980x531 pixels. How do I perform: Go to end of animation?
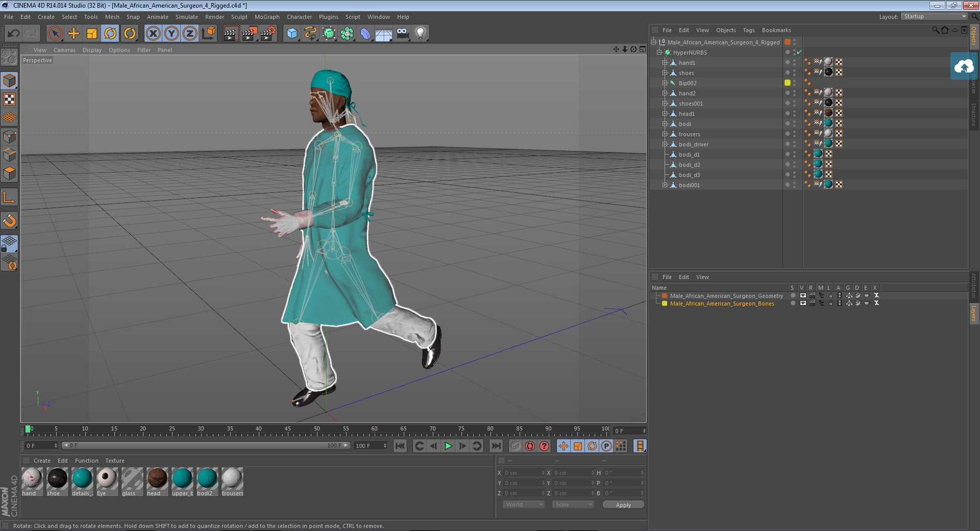tap(496, 446)
